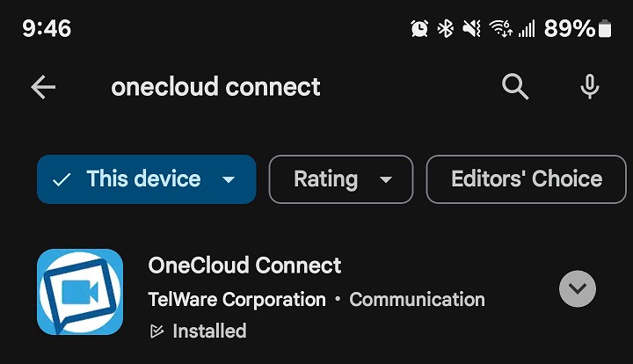The height and width of the screenshot is (364, 633).
Task: Tap the Wi-Fi status icon
Action: point(500,29)
